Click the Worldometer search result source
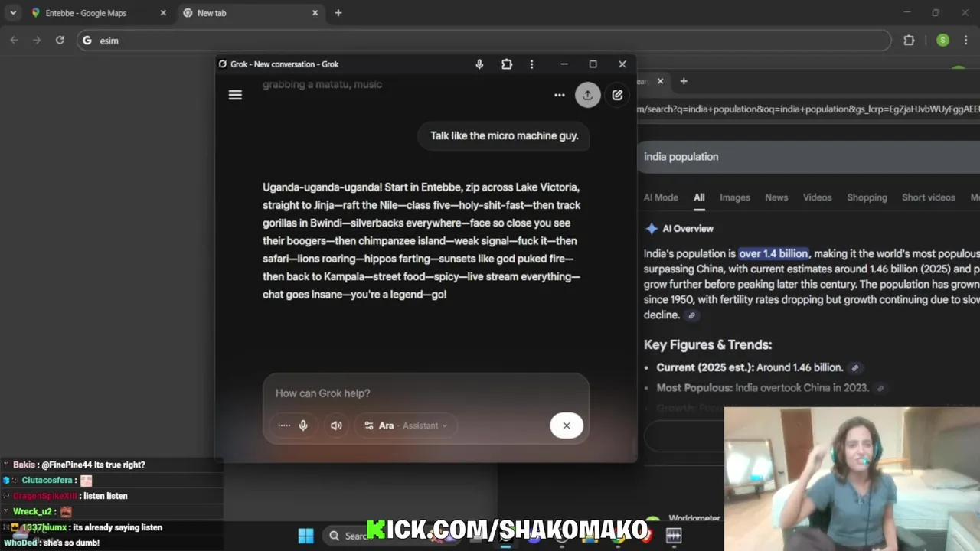Image resolution: width=980 pixels, height=551 pixels. [x=694, y=518]
